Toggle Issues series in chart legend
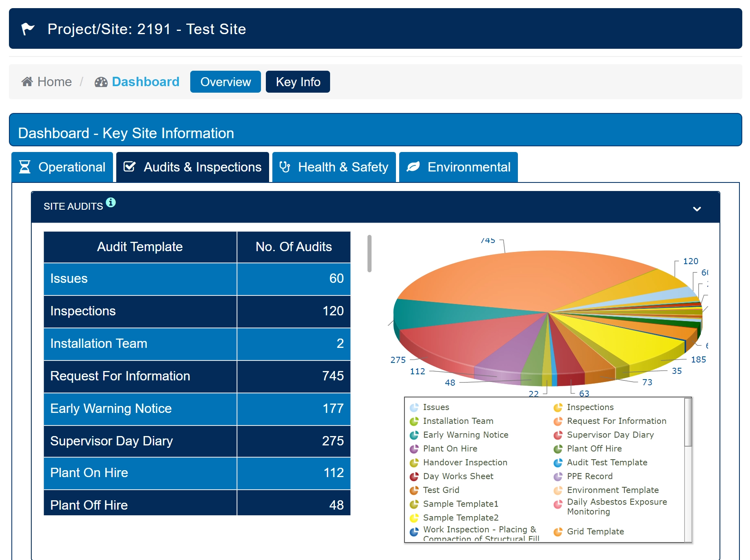 (435, 407)
